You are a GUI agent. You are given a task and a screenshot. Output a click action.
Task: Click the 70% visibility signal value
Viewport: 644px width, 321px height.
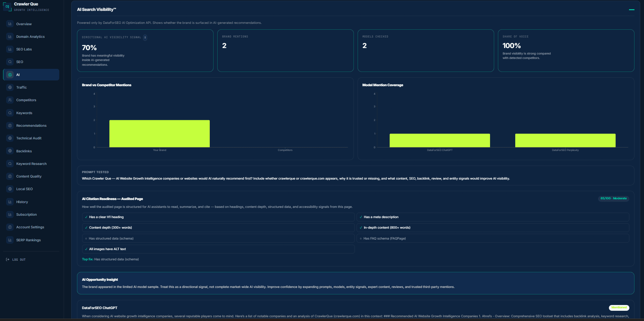tap(89, 48)
